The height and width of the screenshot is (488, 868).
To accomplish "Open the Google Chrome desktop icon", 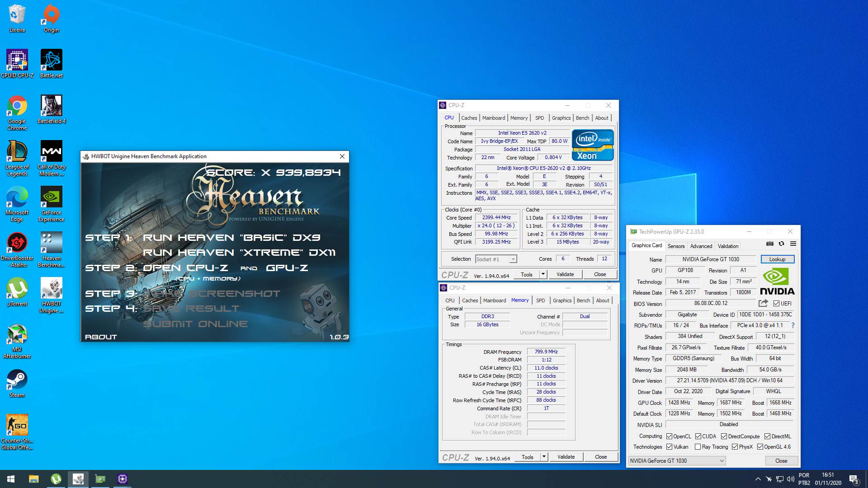I will tap(17, 113).
